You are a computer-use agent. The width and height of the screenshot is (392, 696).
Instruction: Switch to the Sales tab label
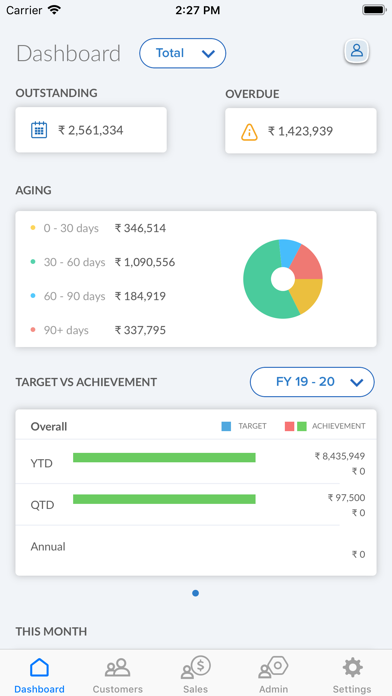[x=195, y=689]
